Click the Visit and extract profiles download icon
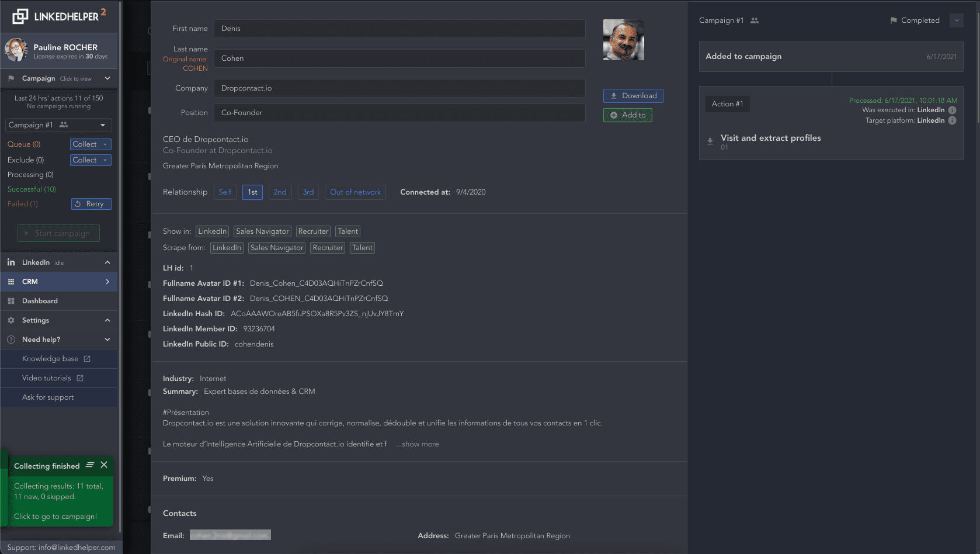Image resolution: width=980 pixels, height=554 pixels. (710, 141)
